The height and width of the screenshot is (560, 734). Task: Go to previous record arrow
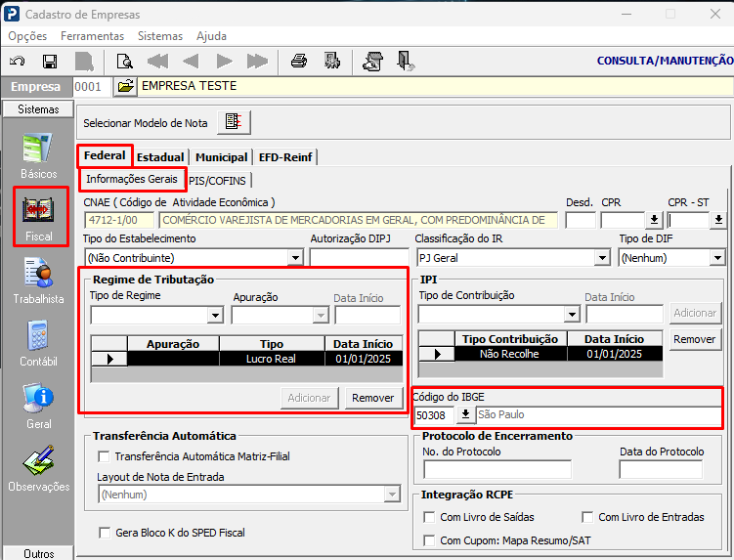191,62
